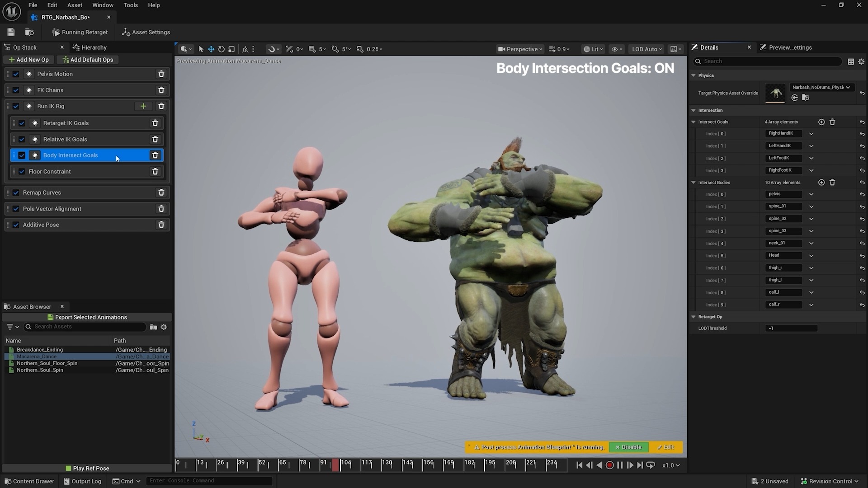The height and width of the screenshot is (488, 868).
Task: Open the playback speed x1.0 selector
Action: pos(670,465)
